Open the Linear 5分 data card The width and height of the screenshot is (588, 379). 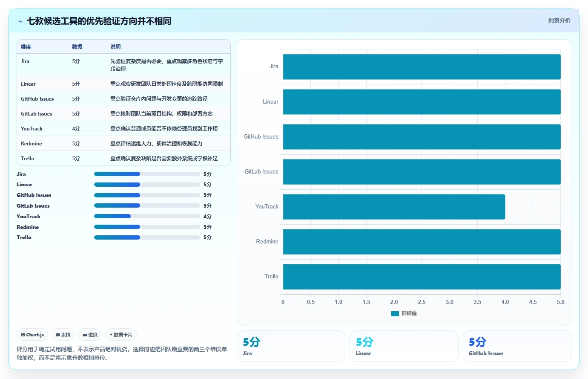tap(404, 346)
